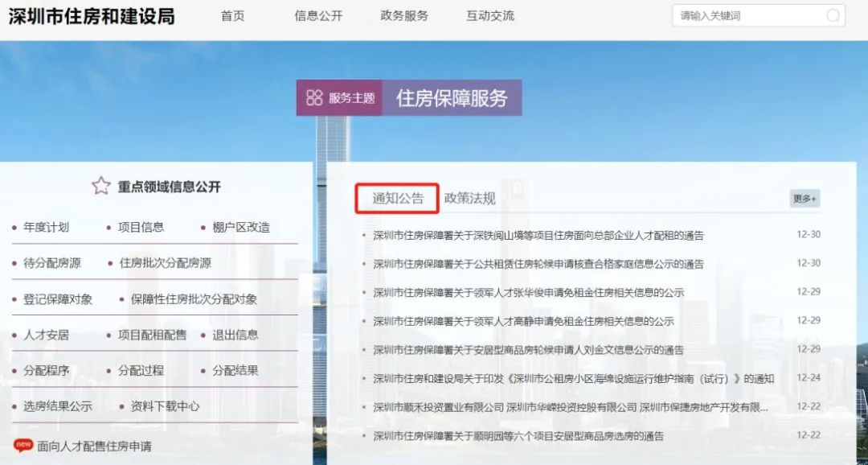Open the 选房结果公示 link
This screenshot has width=868, height=465.
(x=58, y=406)
